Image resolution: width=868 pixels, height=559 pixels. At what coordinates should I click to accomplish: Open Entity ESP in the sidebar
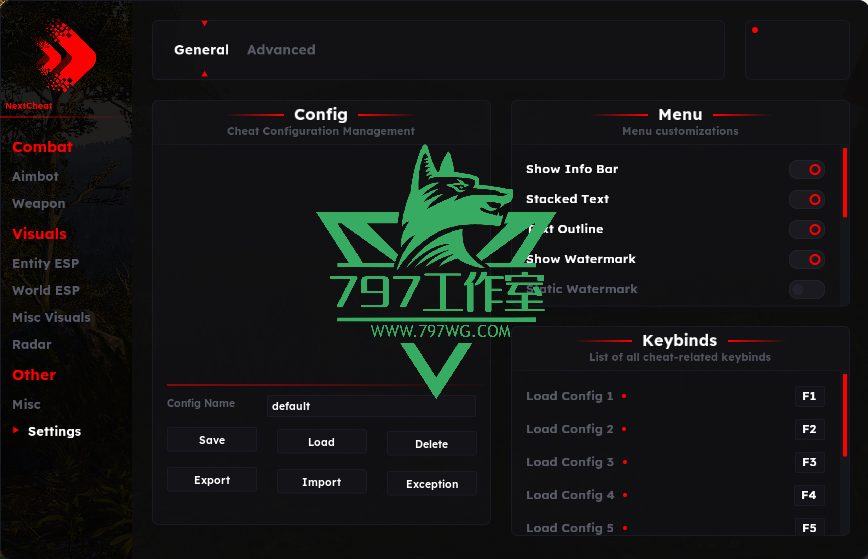(x=45, y=263)
